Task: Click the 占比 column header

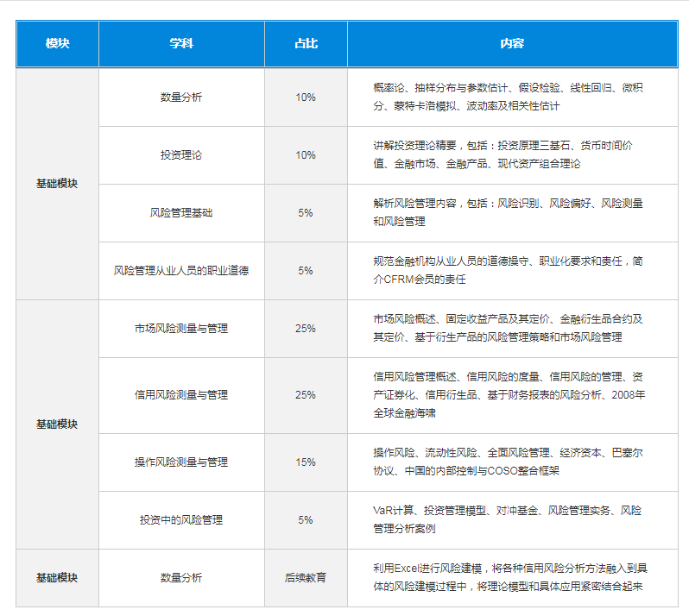Action: pos(306,44)
